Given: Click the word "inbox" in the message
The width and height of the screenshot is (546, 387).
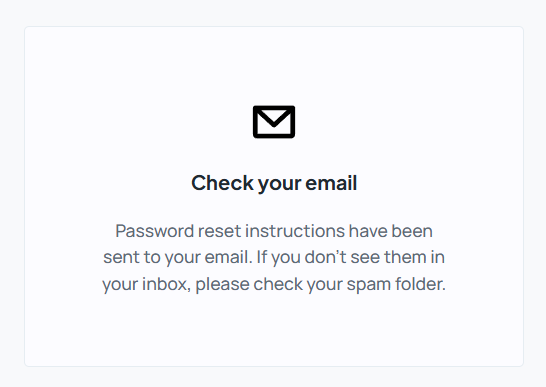Looking at the screenshot, I should pos(166,284).
